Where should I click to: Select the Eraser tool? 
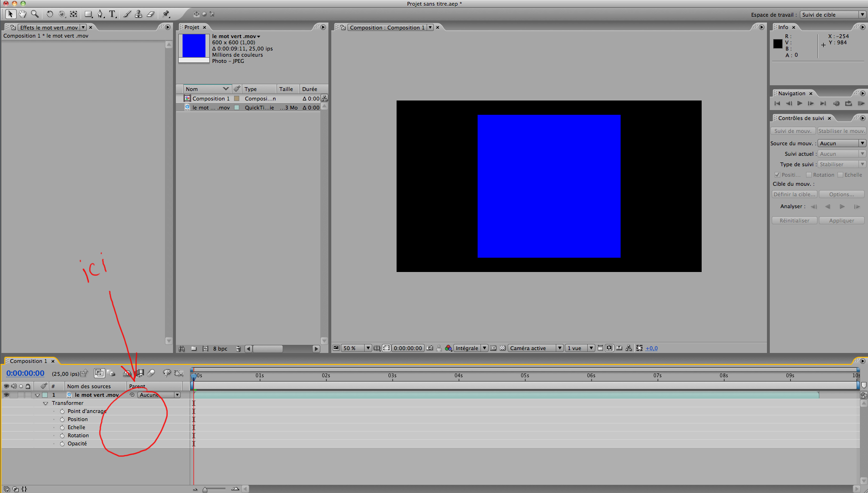pos(151,14)
